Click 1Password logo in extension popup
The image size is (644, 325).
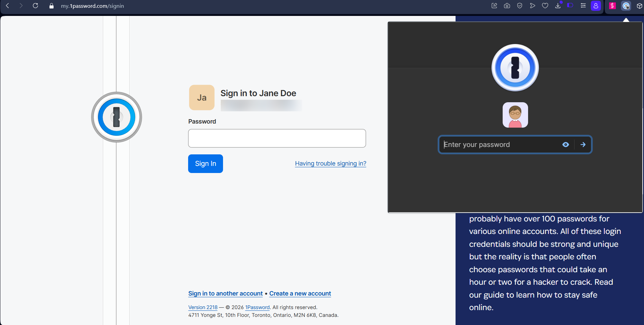point(515,68)
